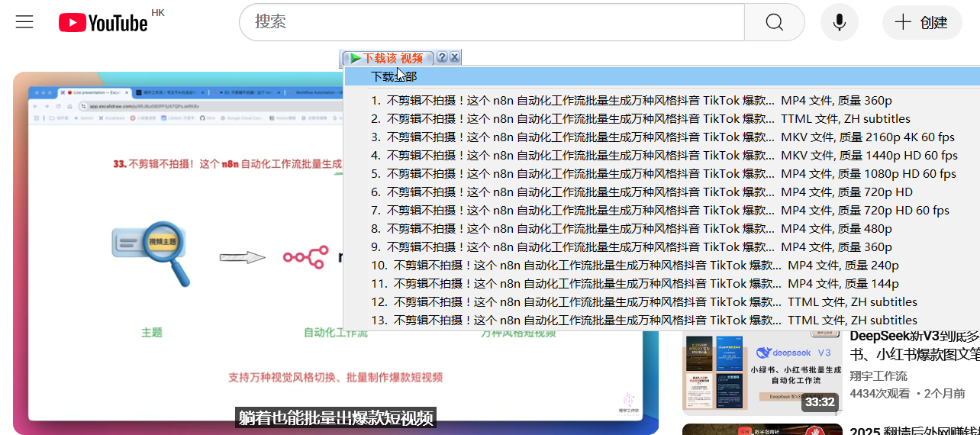The image size is (980, 435).
Task: Choose item 2 TTML ZH subtitles
Action: click(x=640, y=119)
